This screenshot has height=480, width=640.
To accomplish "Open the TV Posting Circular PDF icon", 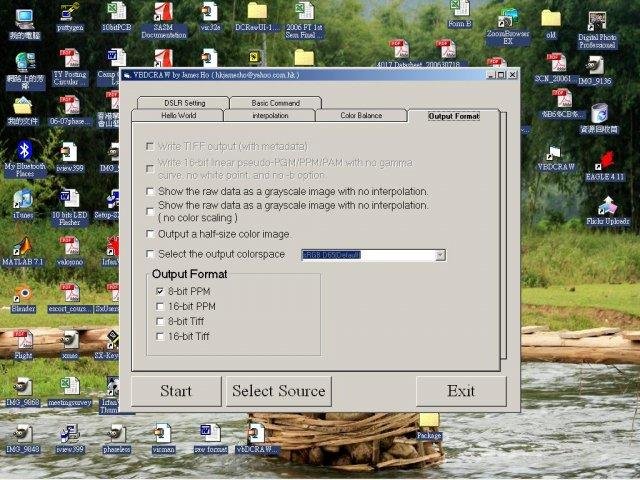I will click(70, 67).
